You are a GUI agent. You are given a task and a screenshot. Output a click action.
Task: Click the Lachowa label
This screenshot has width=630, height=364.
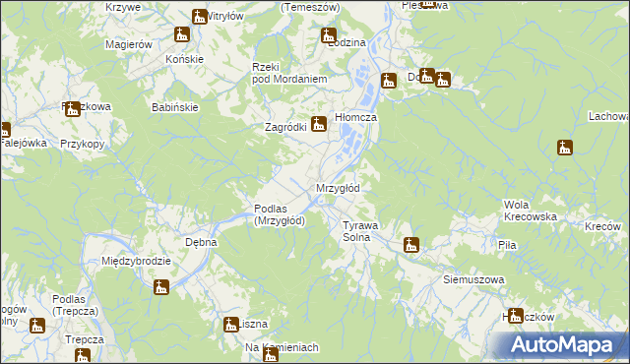click(608, 117)
